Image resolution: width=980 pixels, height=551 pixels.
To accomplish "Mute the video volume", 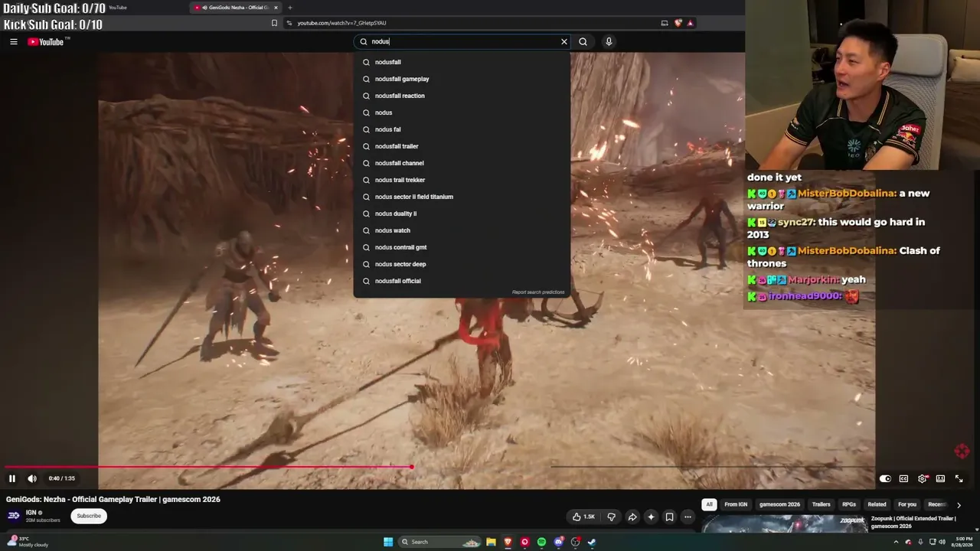I will (32, 479).
